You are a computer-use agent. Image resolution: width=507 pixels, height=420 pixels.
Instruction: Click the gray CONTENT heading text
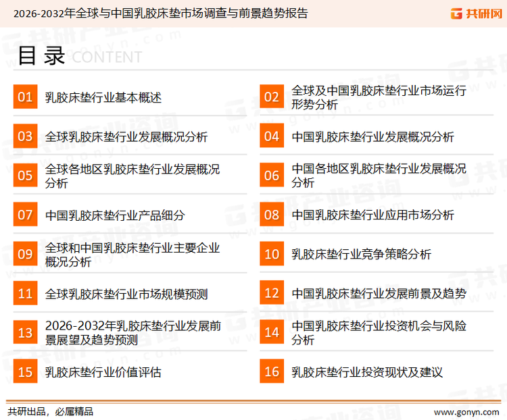pos(107,57)
